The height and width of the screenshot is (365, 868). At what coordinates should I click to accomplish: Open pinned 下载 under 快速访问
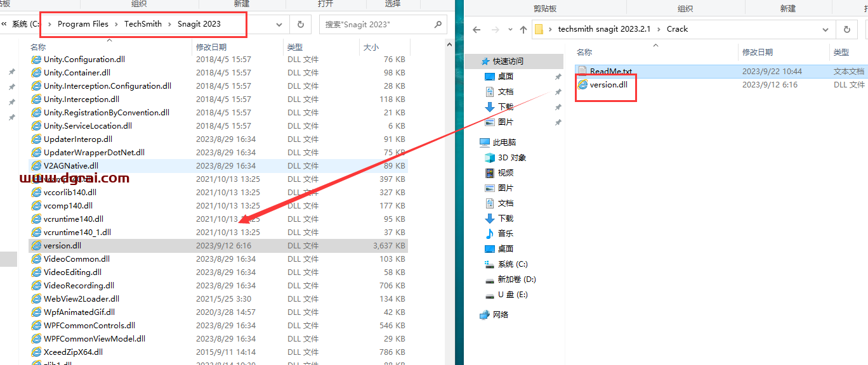click(x=499, y=107)
